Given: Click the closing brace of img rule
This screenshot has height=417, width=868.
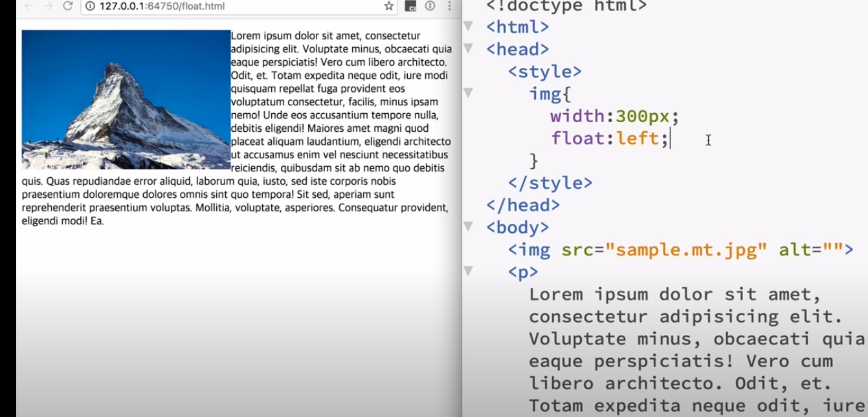Looking at the screenshot, I should 534,160.
